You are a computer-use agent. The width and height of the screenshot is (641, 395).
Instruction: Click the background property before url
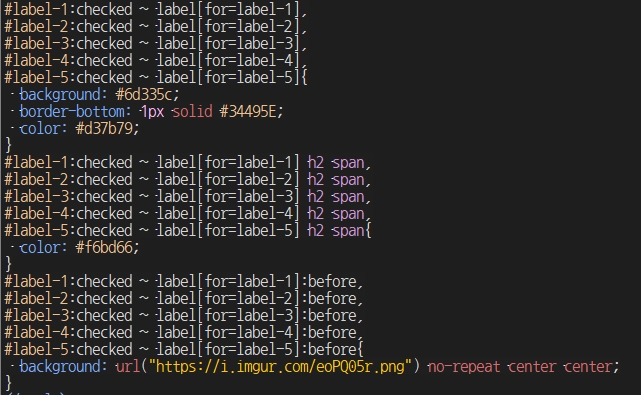coord(60,366)
